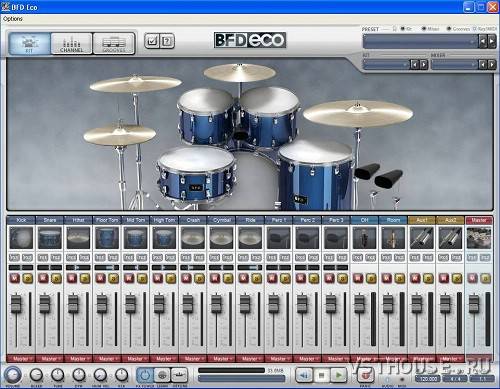Toggle the Mixer preset type radio button
The image size is (500, 389).
click(424, 29)
